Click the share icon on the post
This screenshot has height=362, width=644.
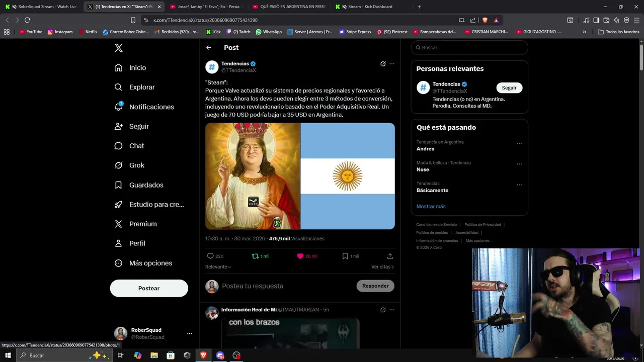pos(390,256)
